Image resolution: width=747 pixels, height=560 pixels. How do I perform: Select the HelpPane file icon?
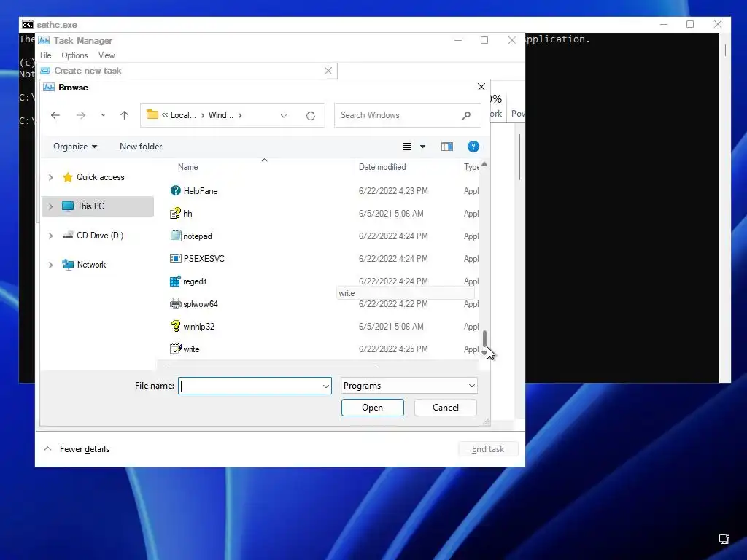pos(175,190)
